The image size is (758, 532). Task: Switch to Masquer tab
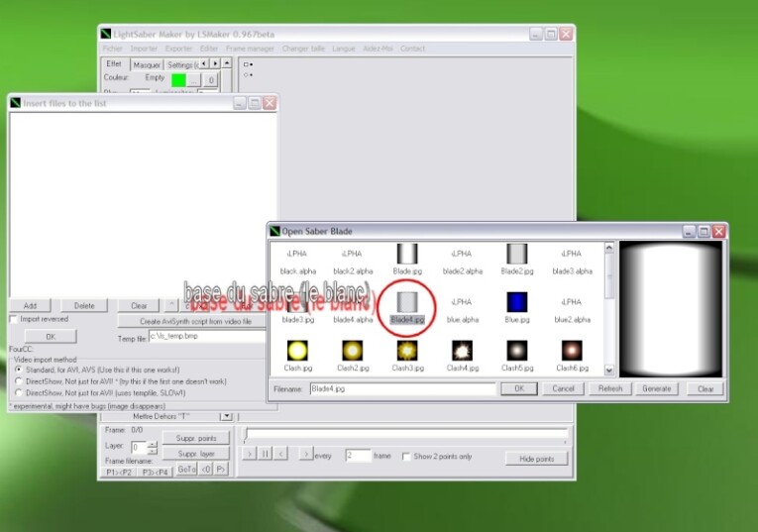coord(147,64)
